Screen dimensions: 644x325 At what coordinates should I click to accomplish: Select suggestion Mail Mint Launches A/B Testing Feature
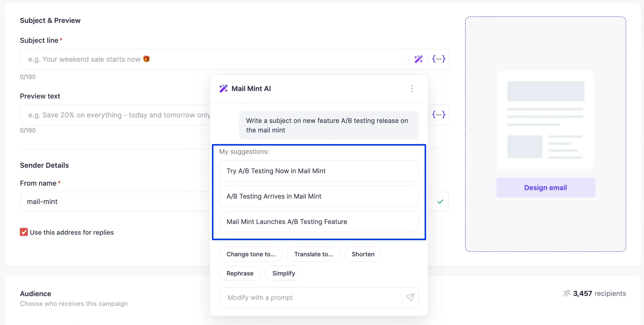pos(319,222)
